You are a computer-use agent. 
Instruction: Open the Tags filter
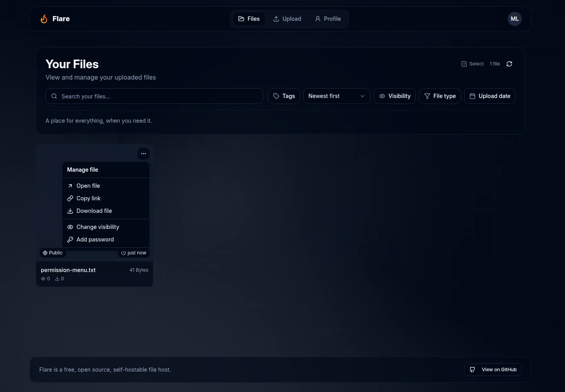tap(284, 96)
